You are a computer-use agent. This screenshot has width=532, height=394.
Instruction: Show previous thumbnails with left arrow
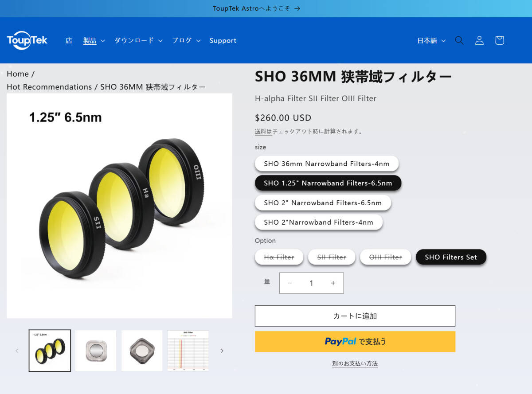(17, 351)
